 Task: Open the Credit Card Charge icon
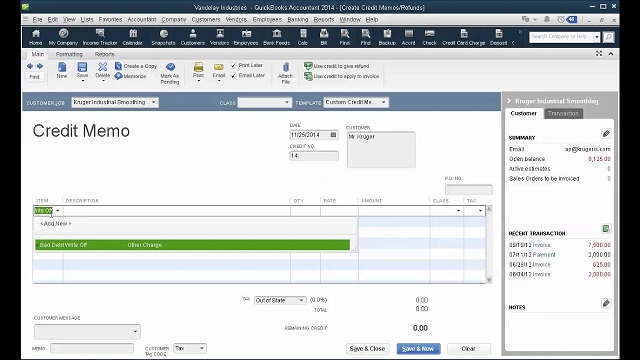464,37
